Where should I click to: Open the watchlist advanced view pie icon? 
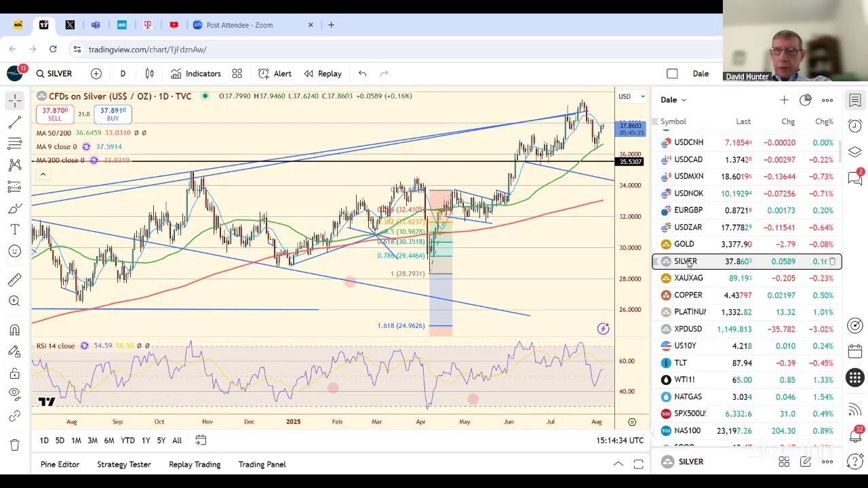[806, 100]
